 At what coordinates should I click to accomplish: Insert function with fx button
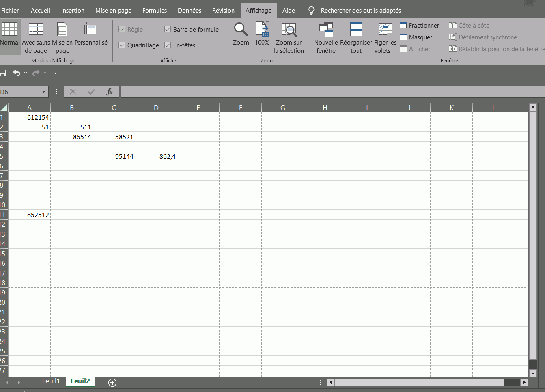tap(109, 92)
